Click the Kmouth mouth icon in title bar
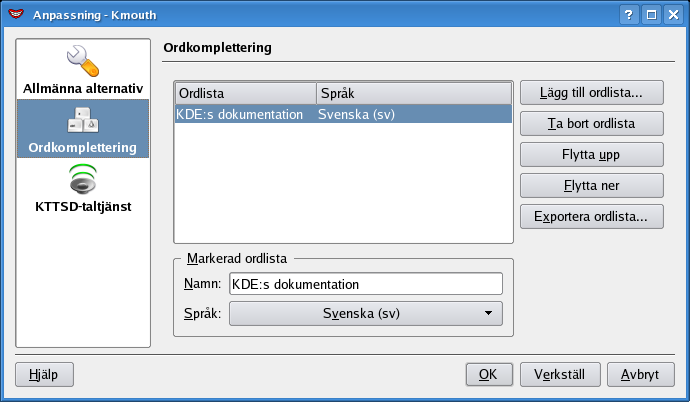690x402 pixels. pos(15,15)
